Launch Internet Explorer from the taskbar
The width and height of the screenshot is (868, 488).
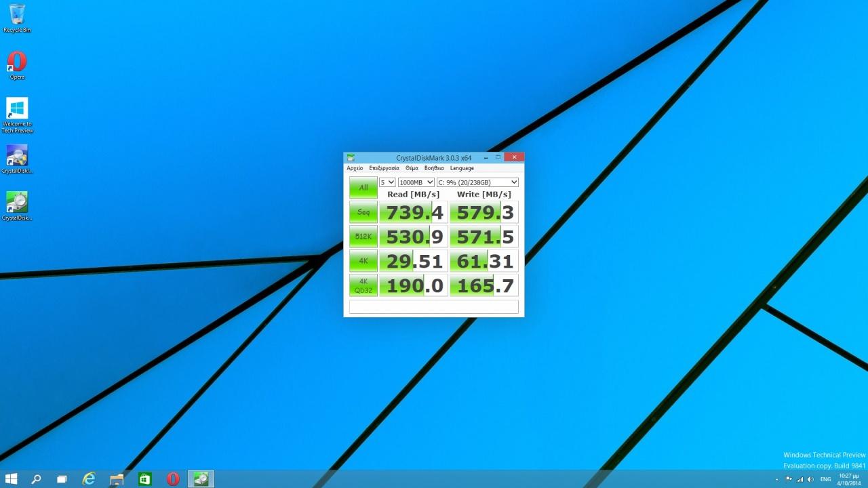[89, 479]
